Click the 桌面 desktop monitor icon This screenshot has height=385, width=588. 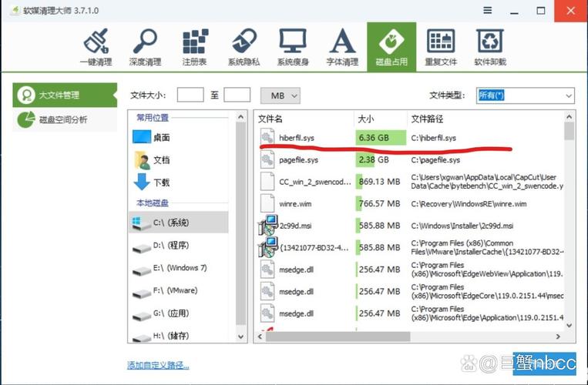pos(142,137)
